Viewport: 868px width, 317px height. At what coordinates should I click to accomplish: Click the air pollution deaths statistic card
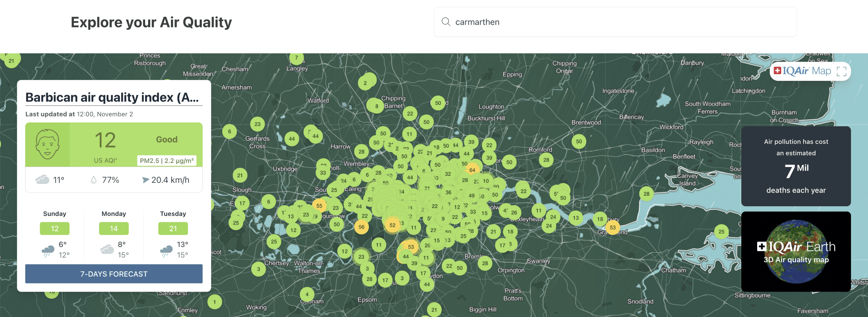coord(796,166)
